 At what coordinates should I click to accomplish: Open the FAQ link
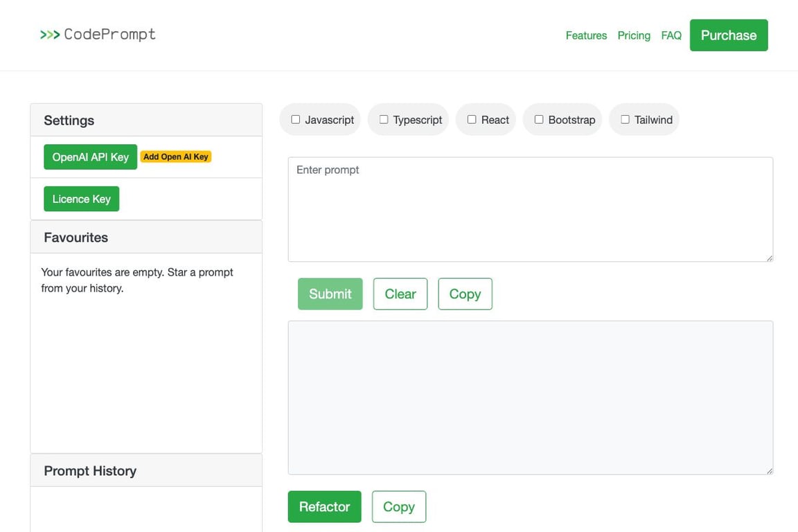(671, 35)
